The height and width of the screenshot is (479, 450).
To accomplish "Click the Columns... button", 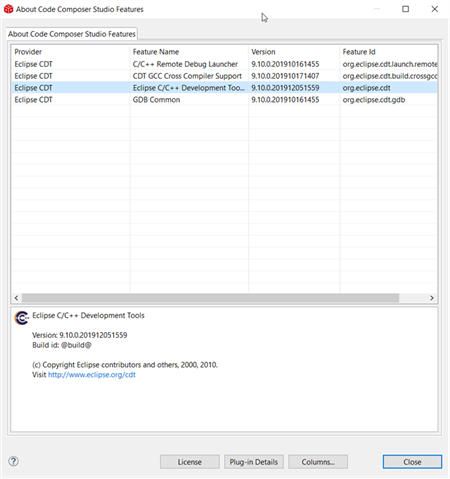I will [318, 462].
